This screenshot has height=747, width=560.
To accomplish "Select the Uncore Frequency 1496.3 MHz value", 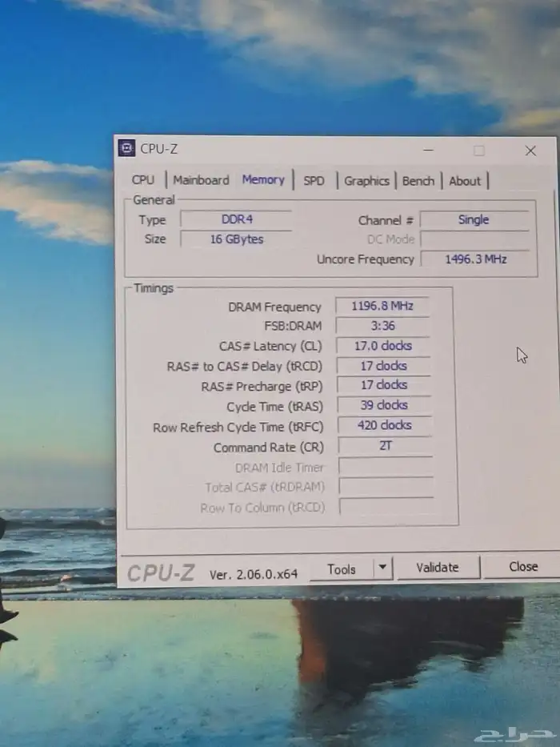I will [x=475, y=259].
